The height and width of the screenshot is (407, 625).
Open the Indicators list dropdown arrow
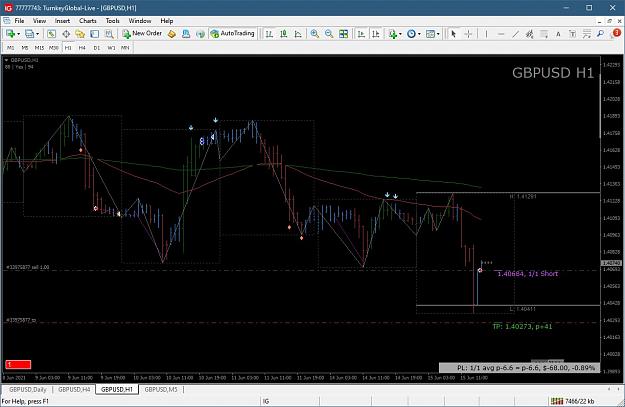400,34
